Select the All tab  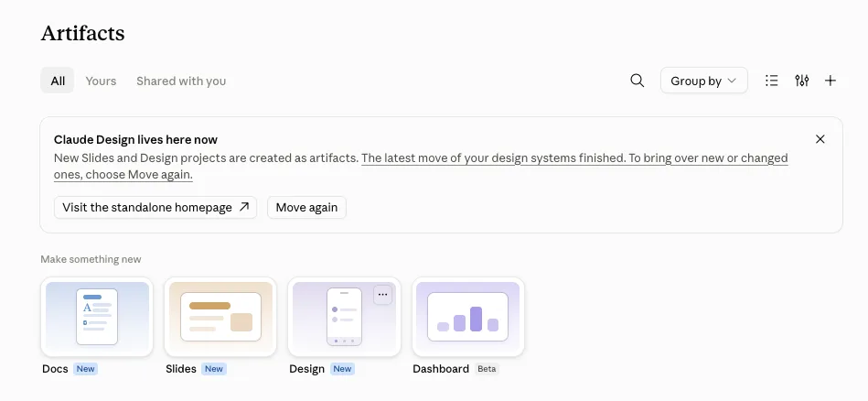58,81
